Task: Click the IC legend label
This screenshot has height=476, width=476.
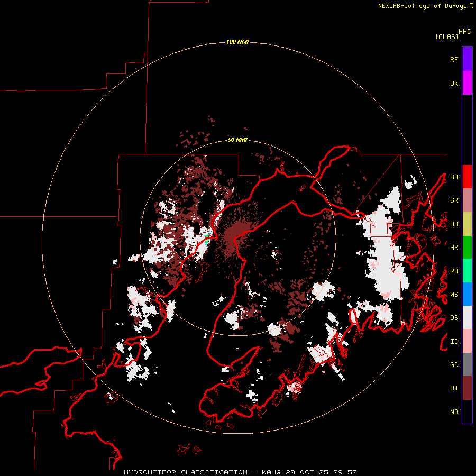Action: [454, 342]
